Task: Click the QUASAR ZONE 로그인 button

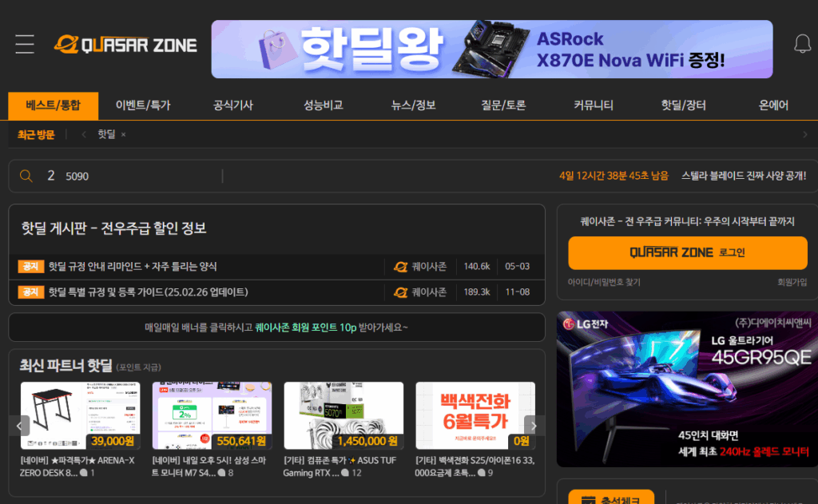Action: pyautogui.click(x=688, y=252)
